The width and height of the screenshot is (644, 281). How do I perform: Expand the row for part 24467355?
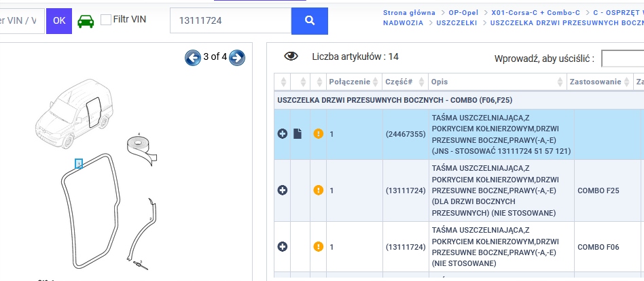[x=283, y=134]
